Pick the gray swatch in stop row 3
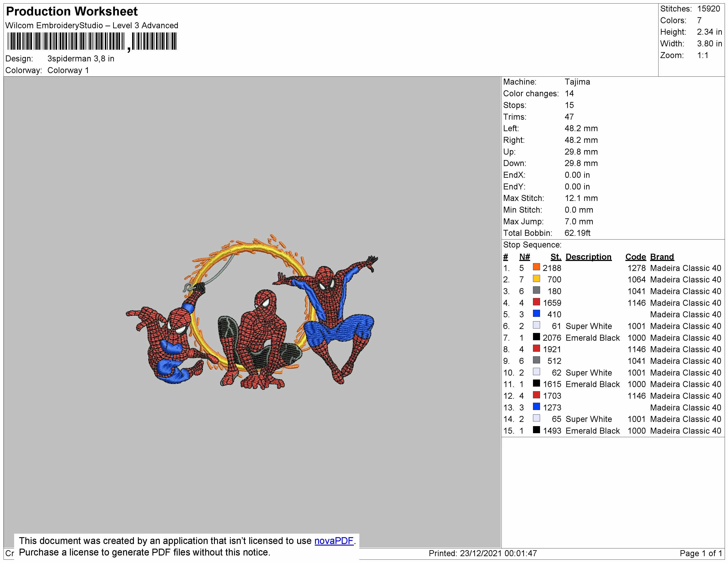The image size is (728, 563). (x=536, y=290)
